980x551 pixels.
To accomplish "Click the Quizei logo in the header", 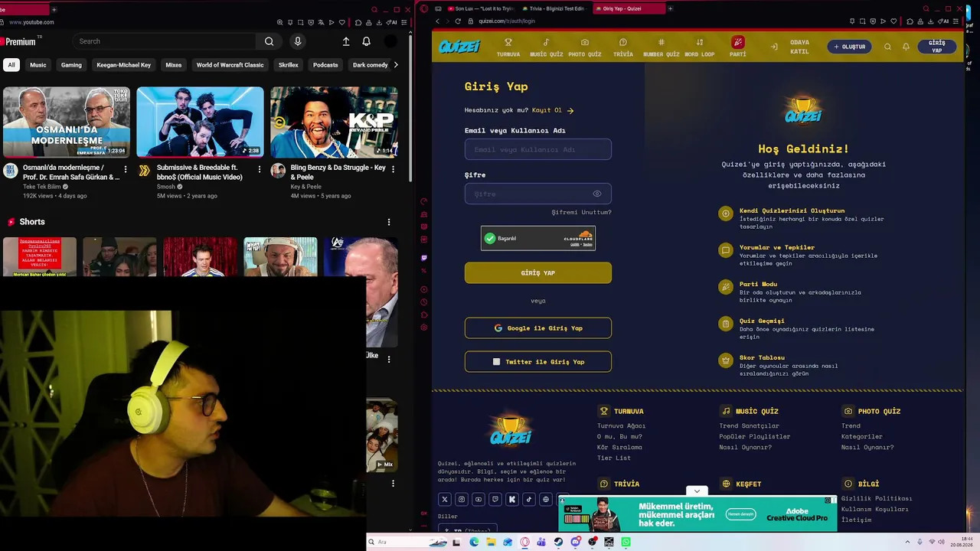I will click(x=459, y=47).
